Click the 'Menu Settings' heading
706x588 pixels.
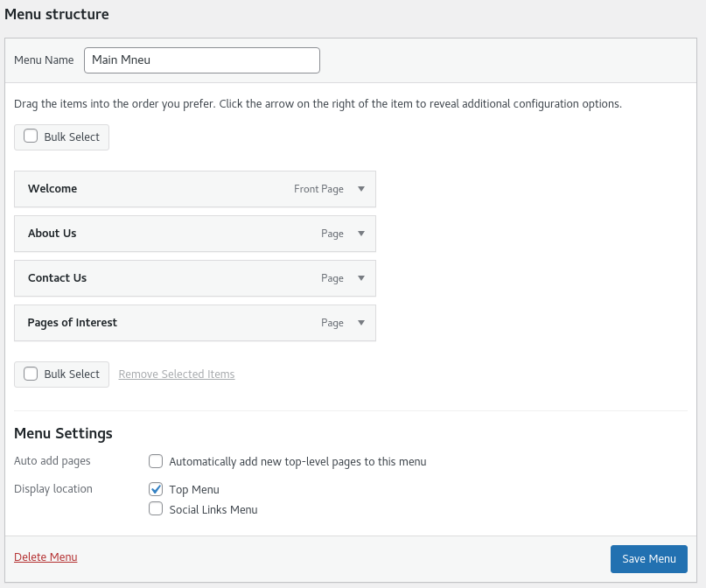tap(63, 434)
